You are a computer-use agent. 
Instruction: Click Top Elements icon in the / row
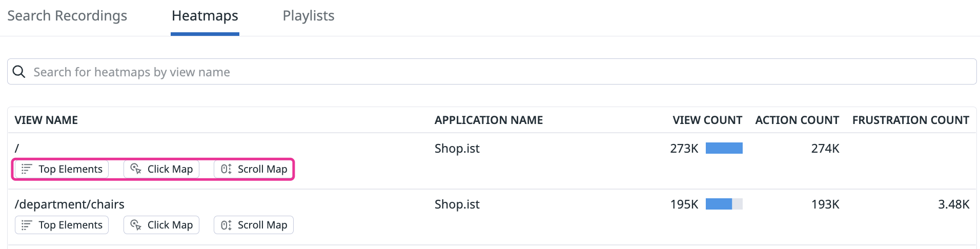pyautogui.click(x=27, y=169)
